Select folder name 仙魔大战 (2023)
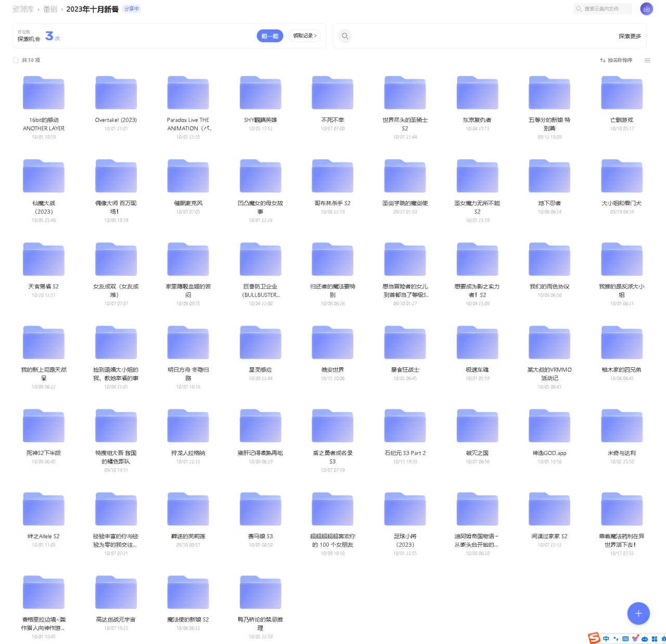The height and width of the screenshot is (644, 666). 44,208
